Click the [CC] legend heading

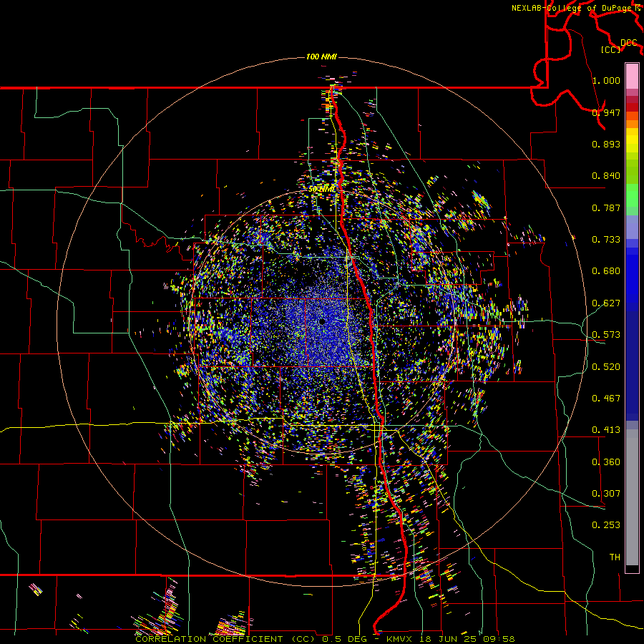click(x=610, y=49)
